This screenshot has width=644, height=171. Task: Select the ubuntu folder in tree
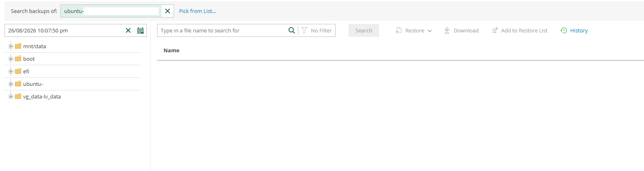[x=33, y=84]
